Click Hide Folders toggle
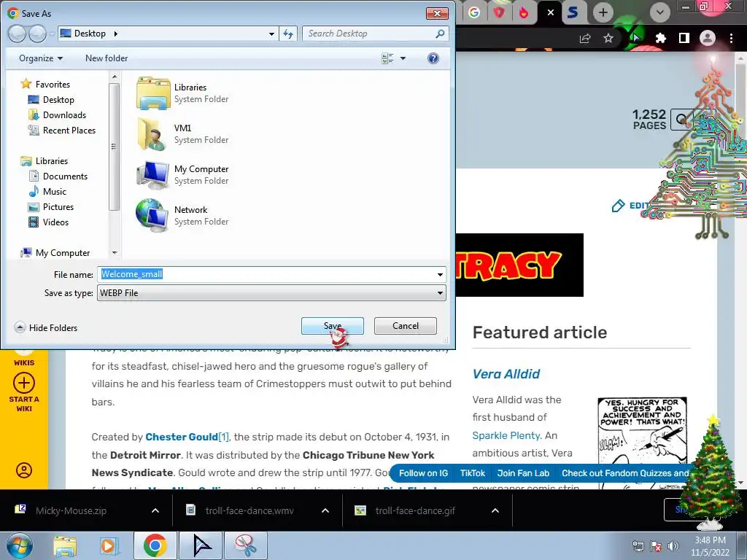The image size is (747, 560). pyautogui.click(x=46, y=327)
